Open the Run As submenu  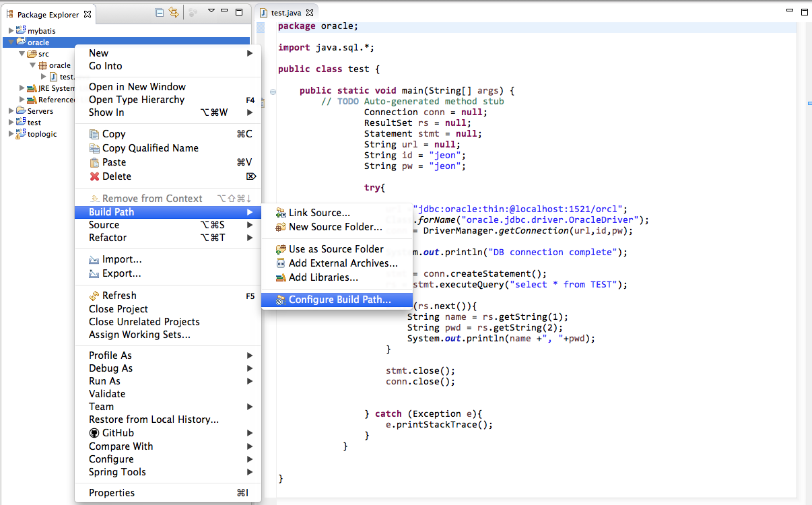click(x=168, y=381)
